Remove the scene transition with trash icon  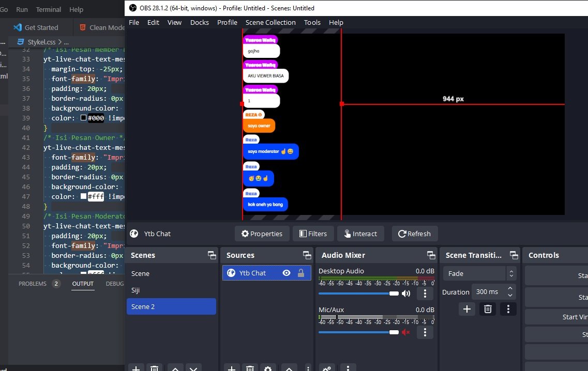point(488,309)
